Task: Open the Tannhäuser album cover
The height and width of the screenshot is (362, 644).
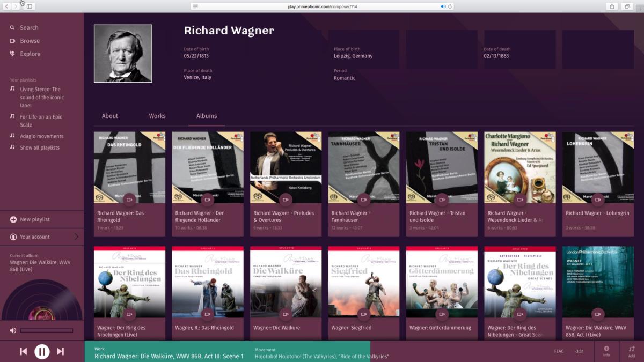Action: point(364,167)
